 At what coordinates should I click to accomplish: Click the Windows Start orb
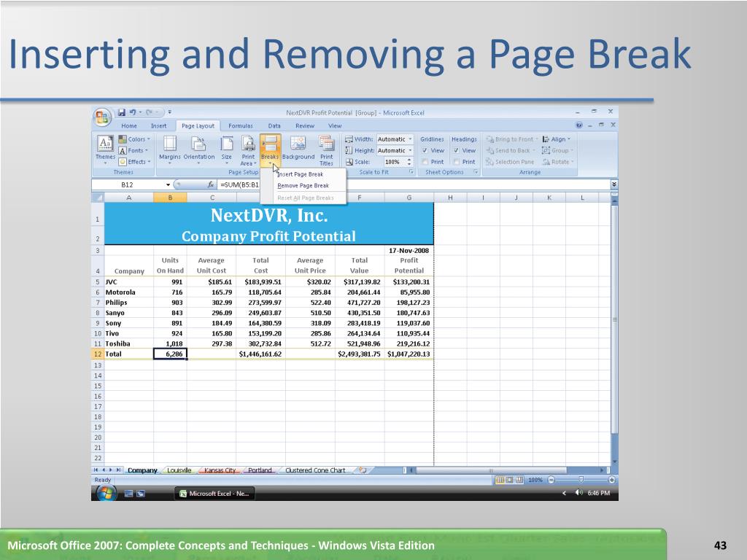point(106,494)
